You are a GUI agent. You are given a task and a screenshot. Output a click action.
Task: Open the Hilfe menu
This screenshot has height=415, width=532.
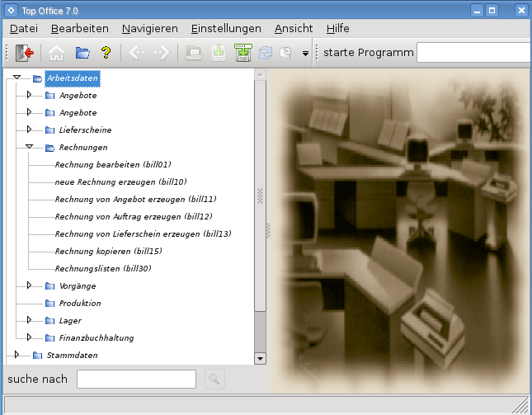pos(337,29)
